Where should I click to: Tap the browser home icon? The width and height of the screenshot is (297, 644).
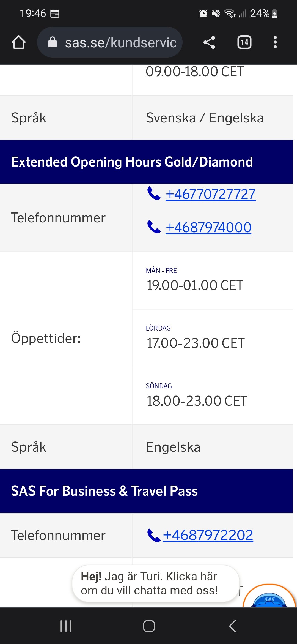click(19, 42)
